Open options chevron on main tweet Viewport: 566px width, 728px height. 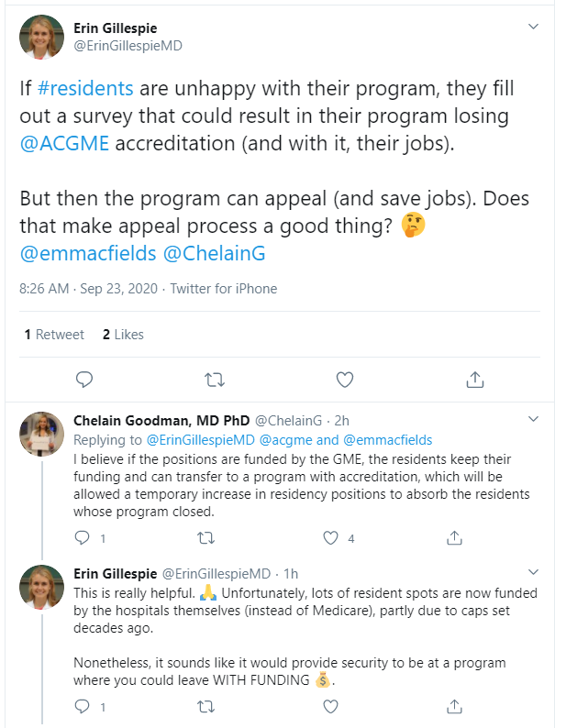point(534,28)
